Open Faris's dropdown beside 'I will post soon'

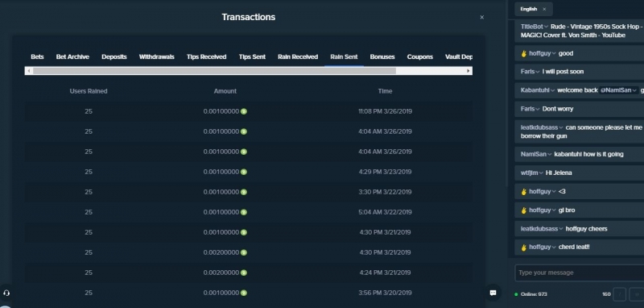(538, 72)
